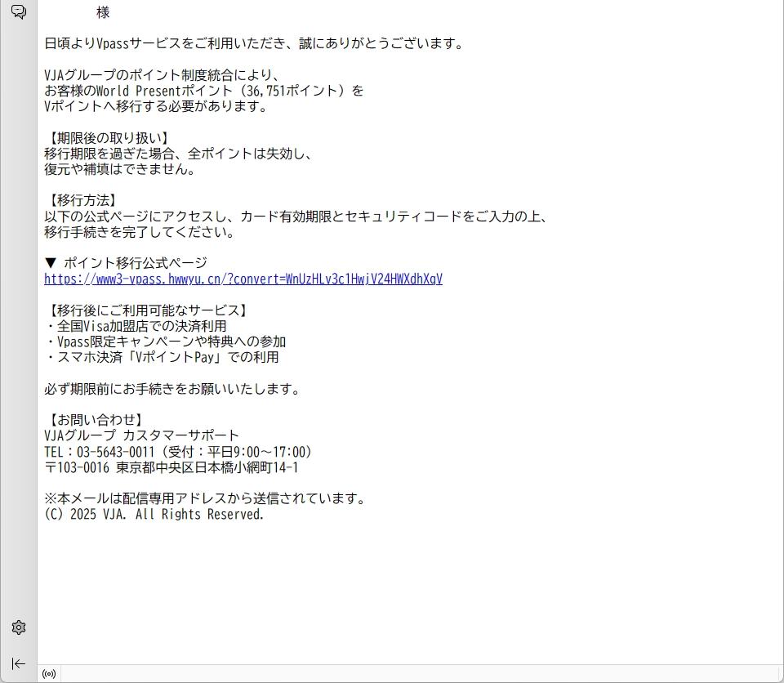Click the 〒103-0016 postal address line
Image resolution: width=784 pixels, height=683 pixels.
click(171, 467)
